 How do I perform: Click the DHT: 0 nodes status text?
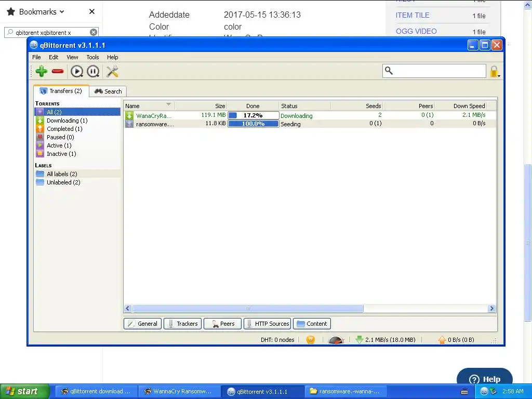click(x=277, y=340)
